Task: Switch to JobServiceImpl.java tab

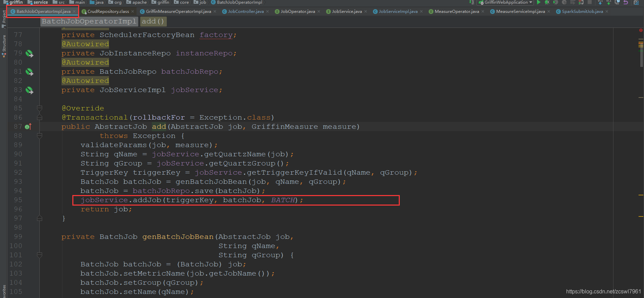Action: tap(398, 12)
